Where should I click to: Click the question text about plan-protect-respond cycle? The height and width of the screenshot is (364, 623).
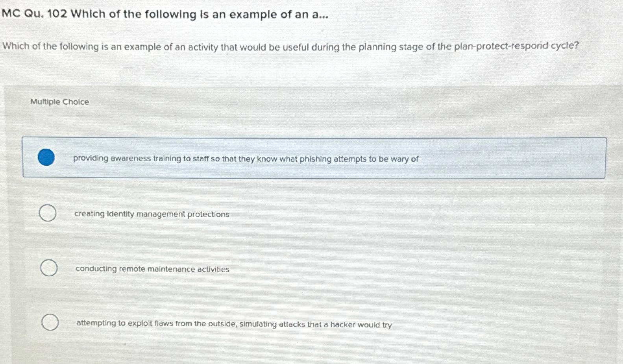tap(290, 47)
